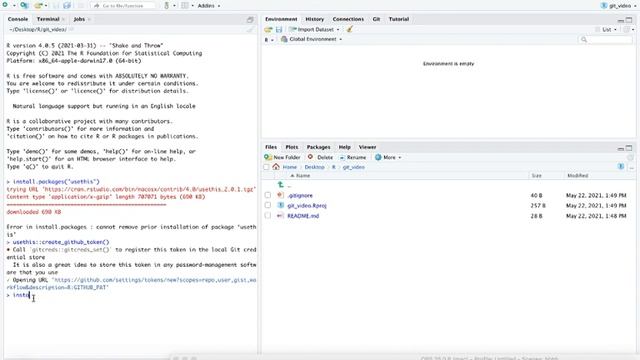Open the .gitignore file

[300, 196]
